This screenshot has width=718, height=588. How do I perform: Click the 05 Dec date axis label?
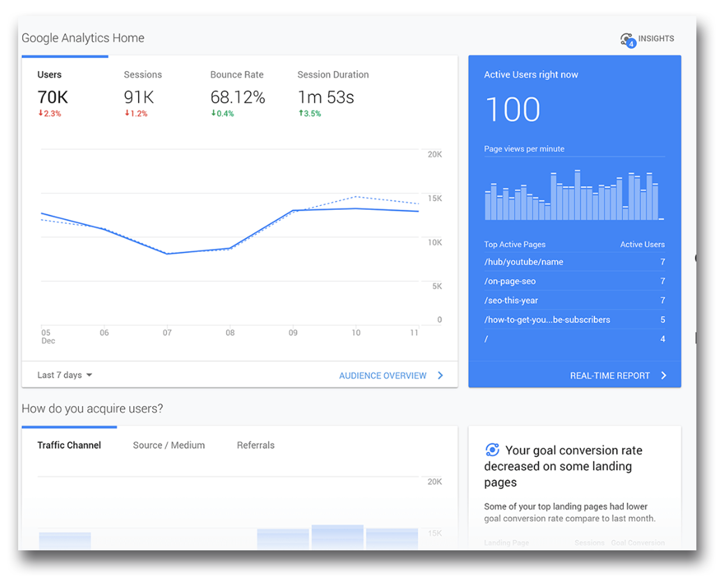(47, 336)
